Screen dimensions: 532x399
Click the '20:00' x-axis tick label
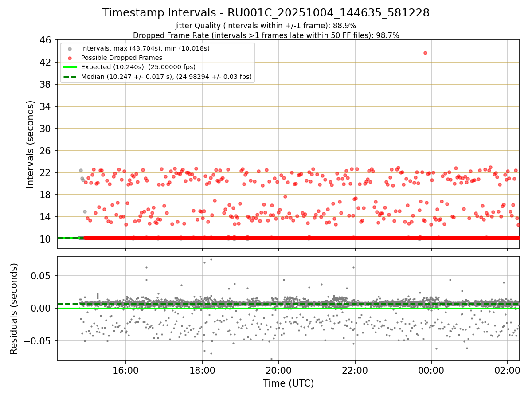click(278, 370)
